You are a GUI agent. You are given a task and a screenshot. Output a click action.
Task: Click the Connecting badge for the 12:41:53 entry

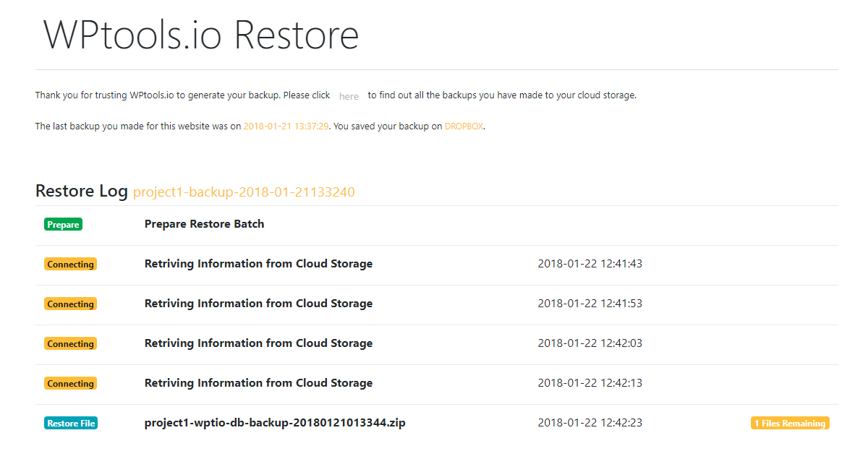pos(70,304)
